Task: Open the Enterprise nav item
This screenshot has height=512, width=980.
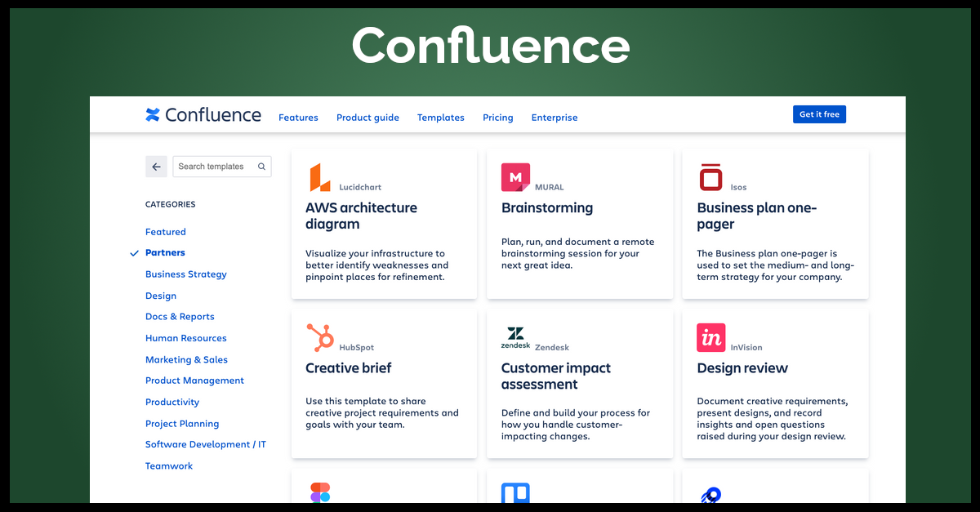Action: 555,118
